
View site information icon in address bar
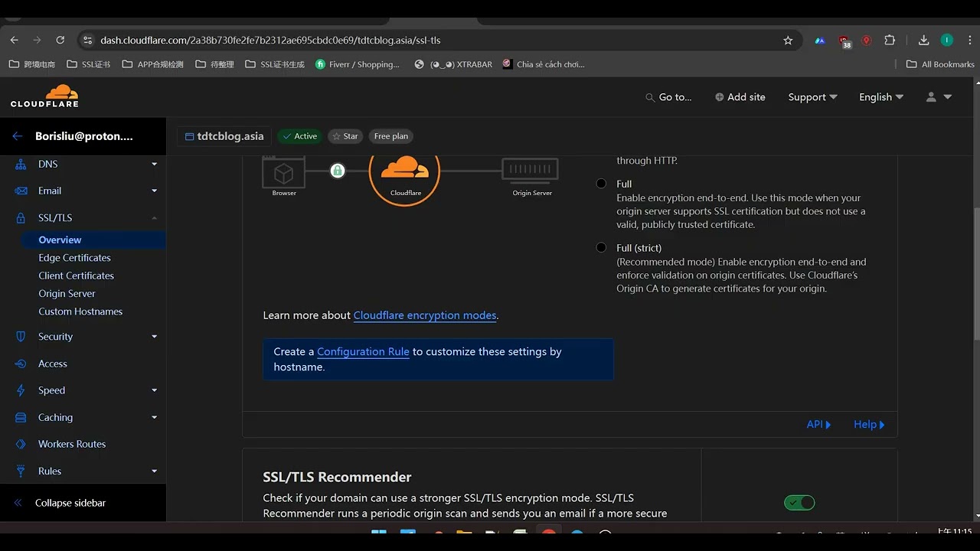click(87, 40)
